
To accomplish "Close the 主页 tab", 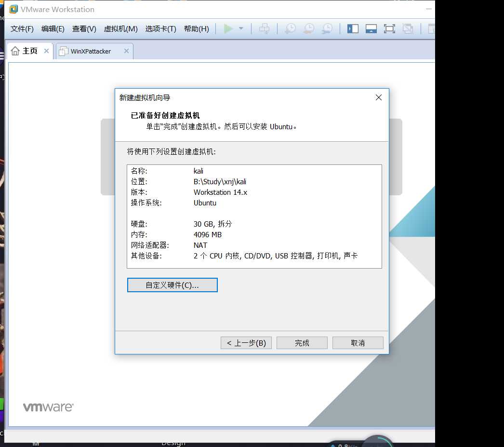I will click(x=46, y=51).
